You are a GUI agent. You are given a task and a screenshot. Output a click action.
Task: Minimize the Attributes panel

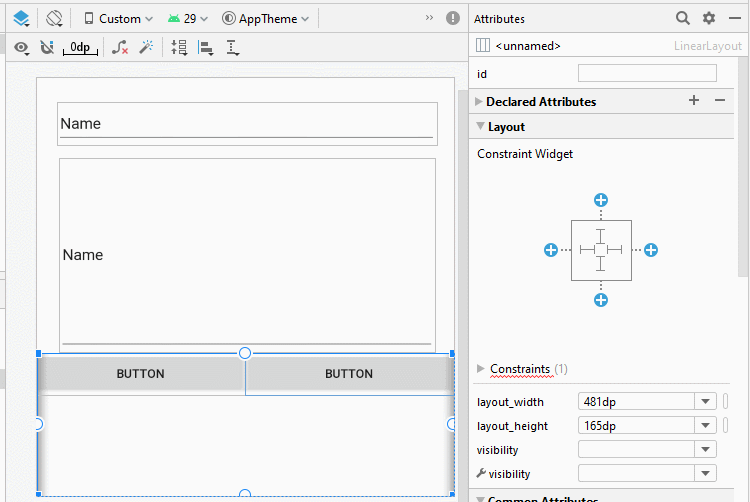735,18
